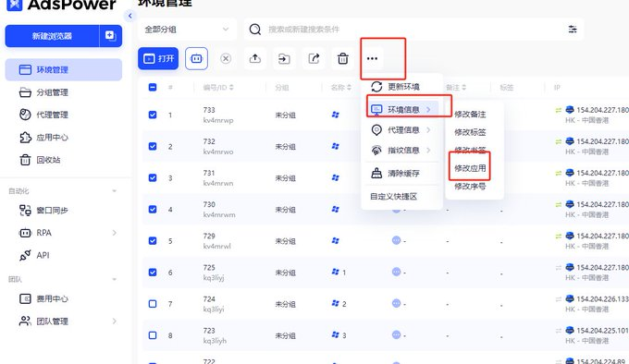Open the batch-create plus icon button
The width and height of the screenshot is (629, 364).
(x=110, y=36)
